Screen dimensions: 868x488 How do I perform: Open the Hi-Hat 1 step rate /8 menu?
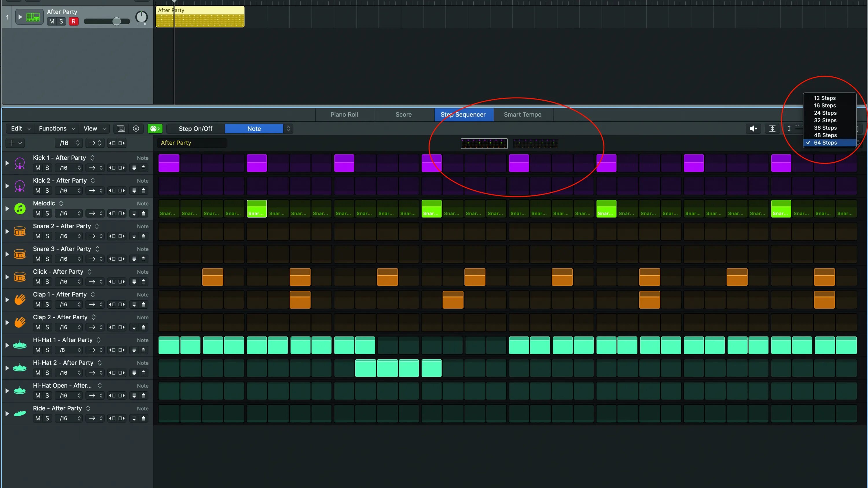click(x=70, y=350)
